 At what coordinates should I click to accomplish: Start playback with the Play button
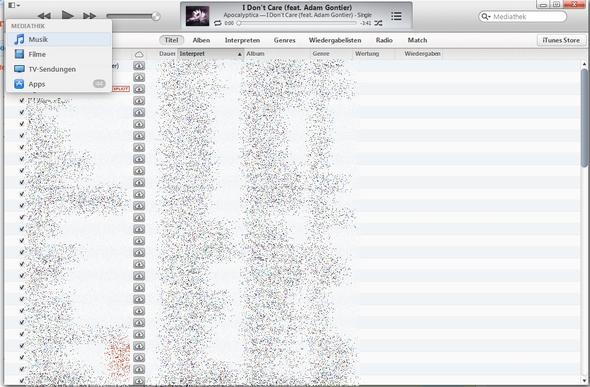click(67, 15)
